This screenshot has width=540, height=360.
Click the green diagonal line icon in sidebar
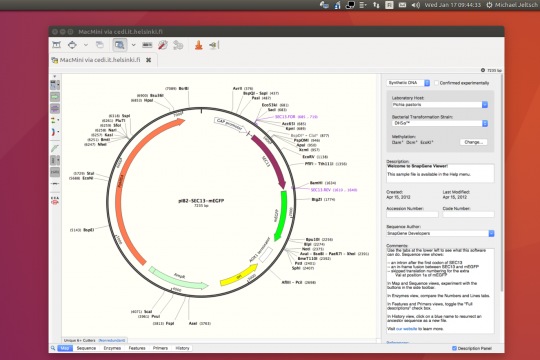(55, 148)
